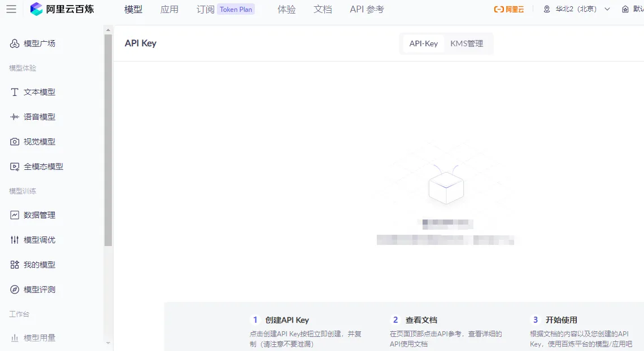Click the workspace home icon
The image size is (644, 351).
pos(625,9)
